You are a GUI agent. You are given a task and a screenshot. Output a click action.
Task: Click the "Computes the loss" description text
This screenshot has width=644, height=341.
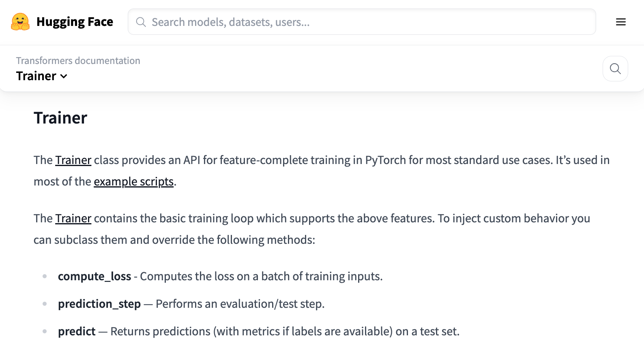tap(261, 277)
